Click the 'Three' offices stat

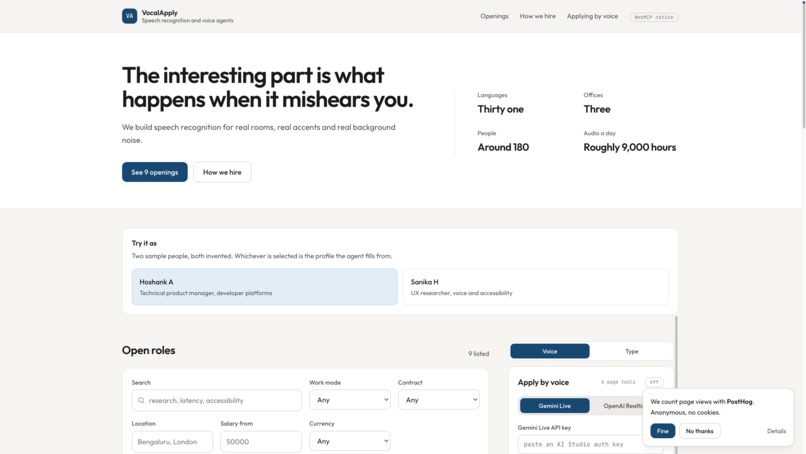(597, 109)
